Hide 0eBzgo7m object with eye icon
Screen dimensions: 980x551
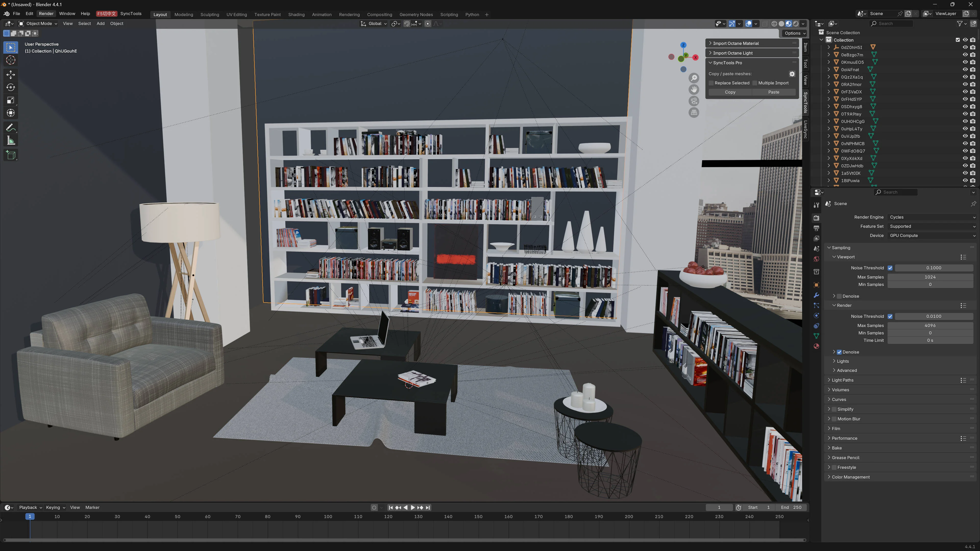click(x=965, y=55)
